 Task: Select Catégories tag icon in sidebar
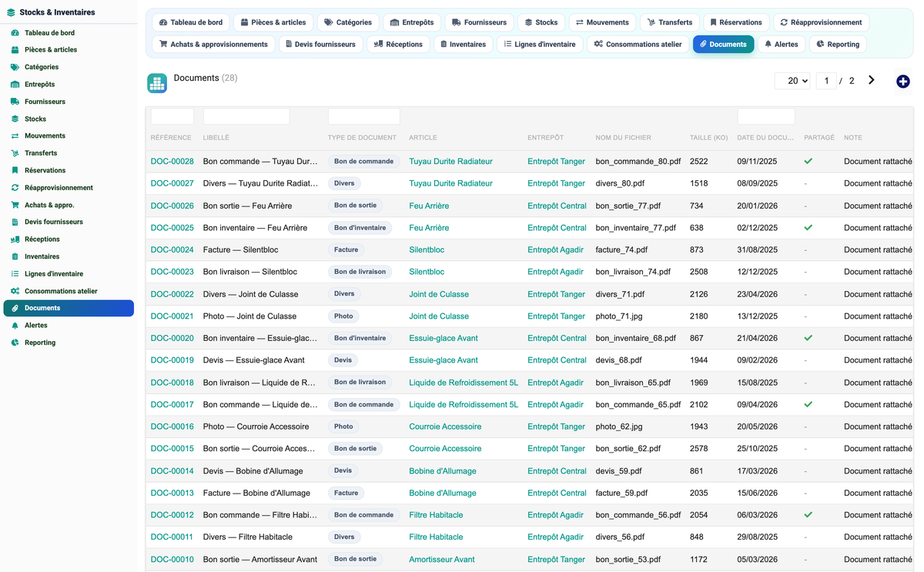pos(15,67)
